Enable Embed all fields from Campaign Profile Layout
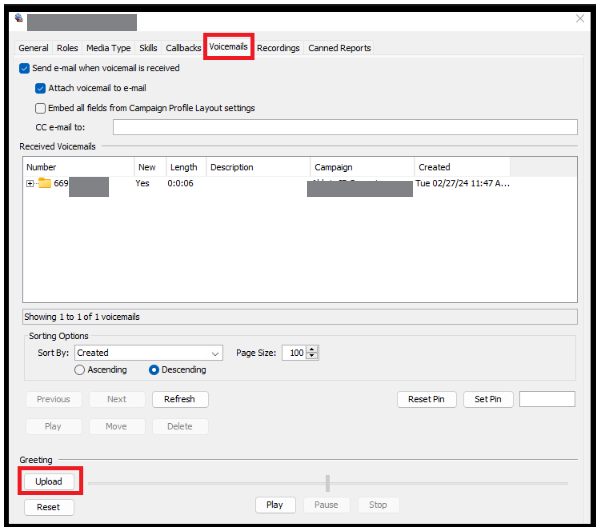 (40, 108)
